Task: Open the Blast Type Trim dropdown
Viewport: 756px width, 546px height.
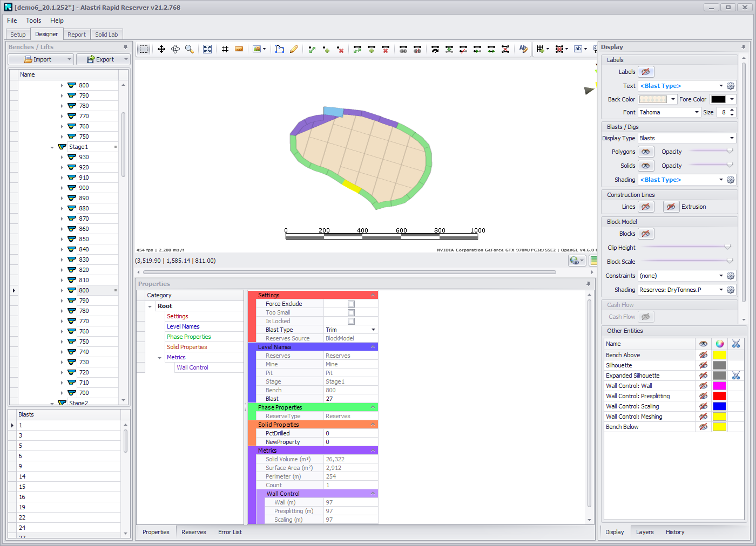Action: point(373,330)
